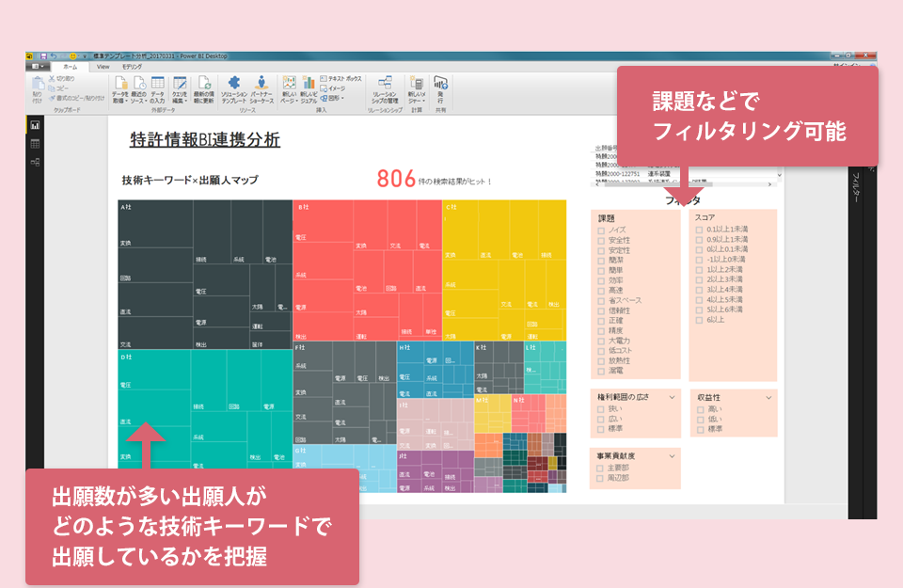The height and width of the screenshot is (588, 903).
Task: Refresh data with 最新の情報に更新
Action: pyautogui.click(x=204, y=89)
